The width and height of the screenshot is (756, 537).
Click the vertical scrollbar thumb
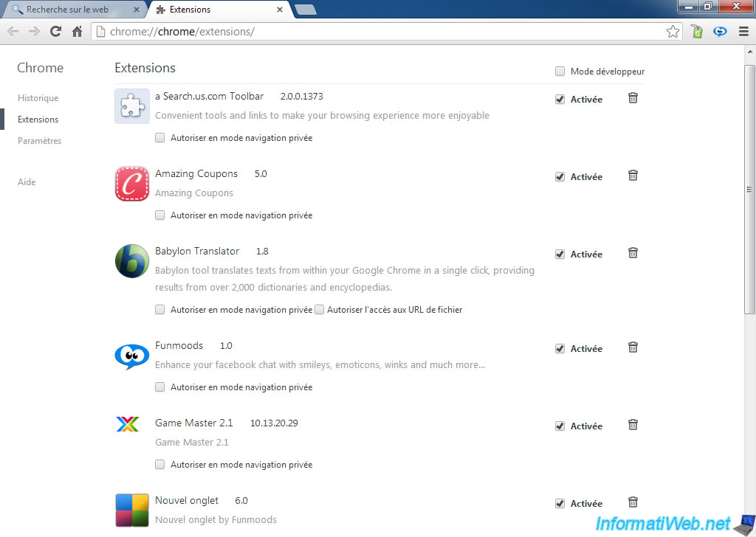click(x=749, y=190)
